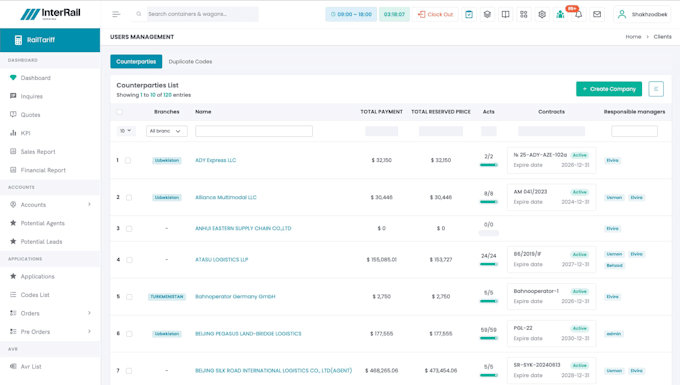Open the apps grid icon in header
Image resolution: width=680 pixels, height=385 pixels.
[523, 14]
